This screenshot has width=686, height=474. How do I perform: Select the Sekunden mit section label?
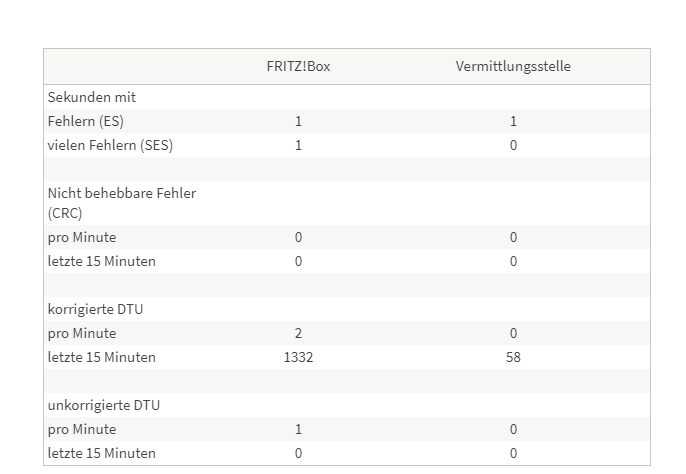[92, 97]
